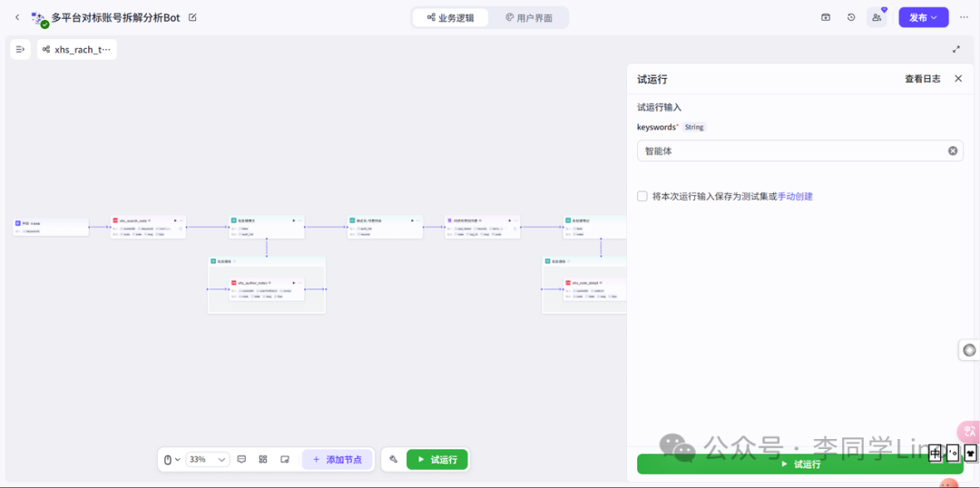980x488 pixels.
Task: Click the add comment icon in toolbar
Action: tap(242, 459)
